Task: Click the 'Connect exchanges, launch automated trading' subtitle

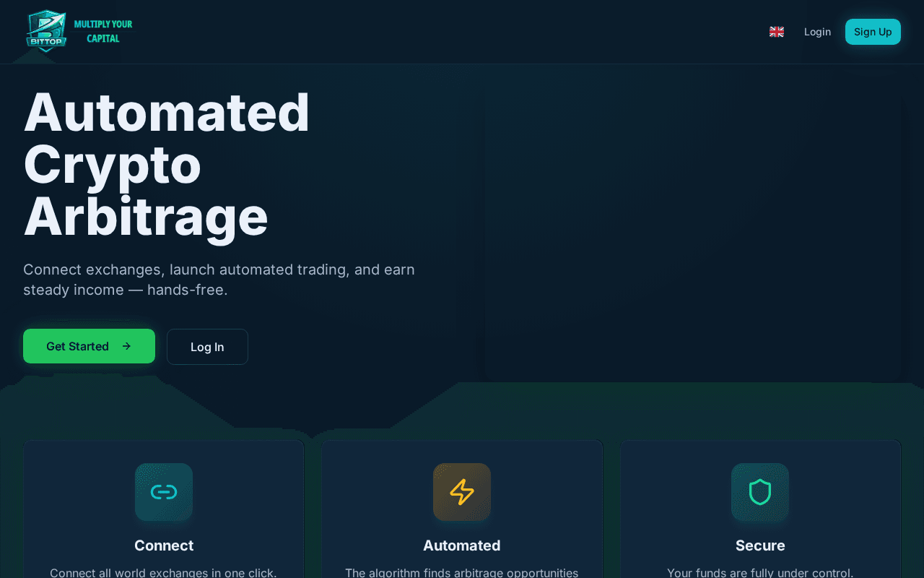Action: pos(219,280)
